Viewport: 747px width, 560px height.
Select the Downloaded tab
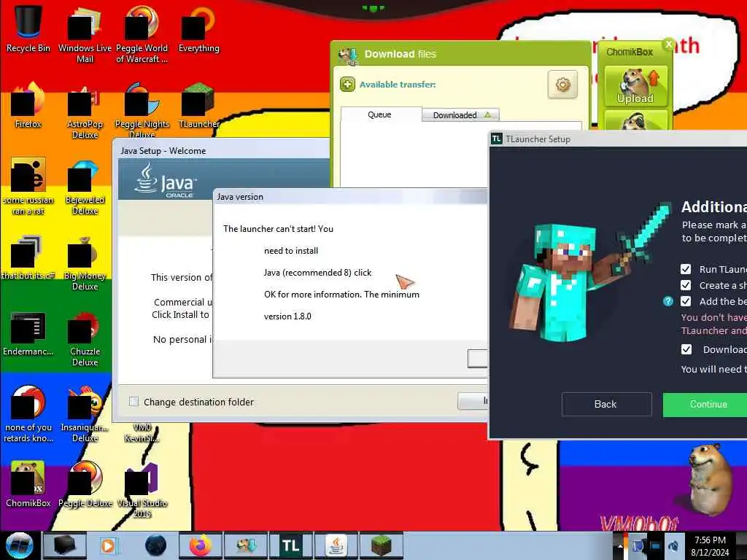[460, 114]
